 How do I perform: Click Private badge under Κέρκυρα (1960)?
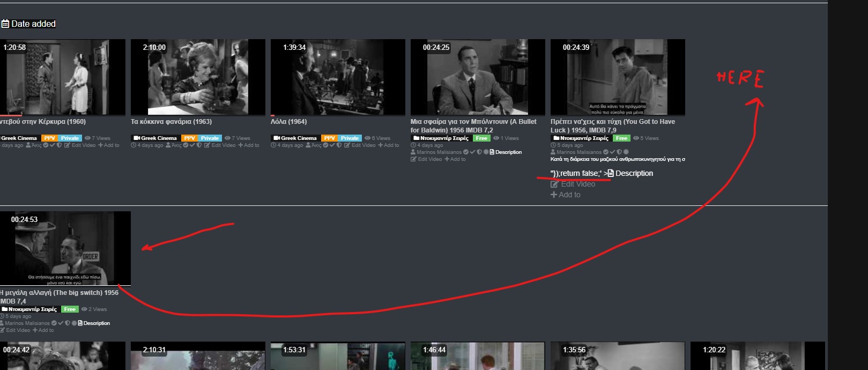pyautogui.click(x=70, y=138)
